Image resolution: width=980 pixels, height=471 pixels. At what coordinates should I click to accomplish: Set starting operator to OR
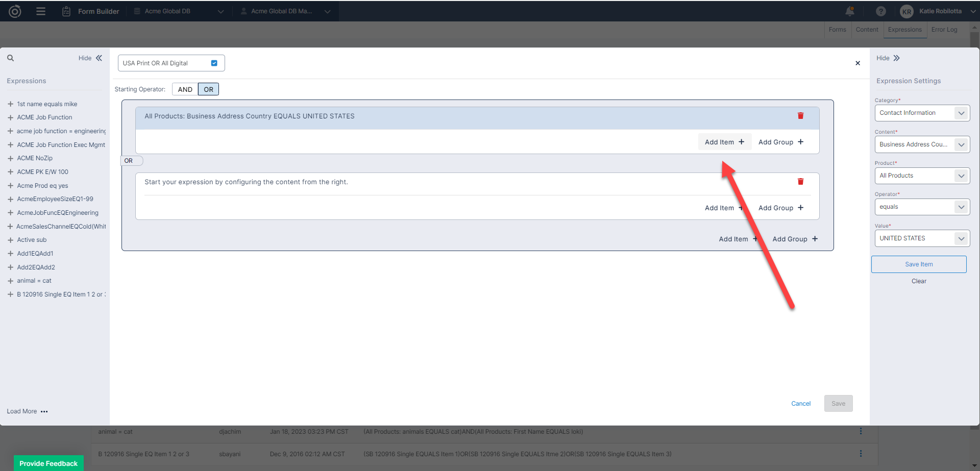click(208, 89)
